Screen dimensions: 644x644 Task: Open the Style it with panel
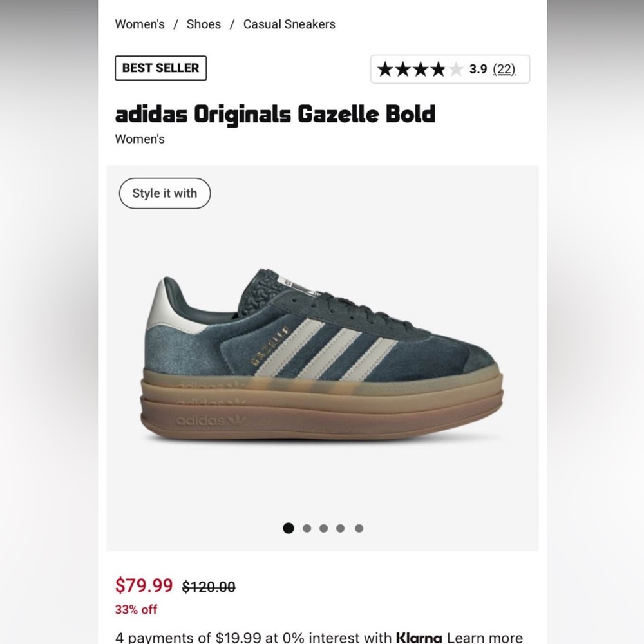point(164,193)
